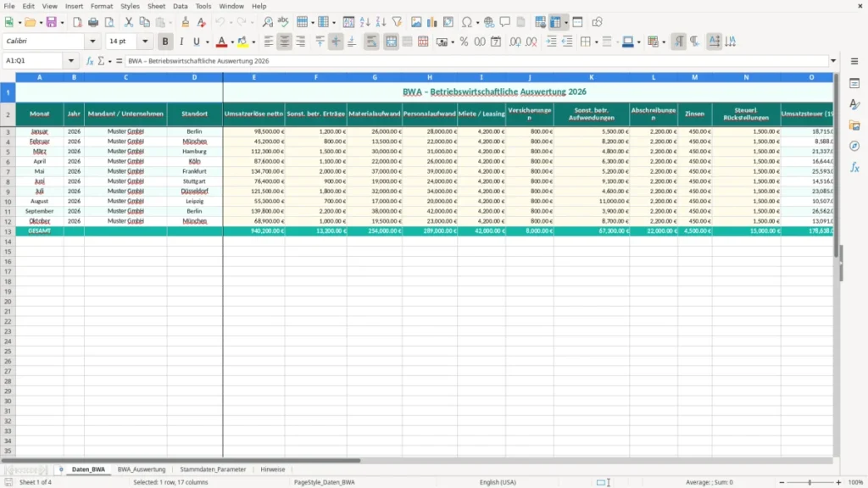Switch to BWA_Auswertung sheet tab
868x488 pixels.
(x=142, y=469)
